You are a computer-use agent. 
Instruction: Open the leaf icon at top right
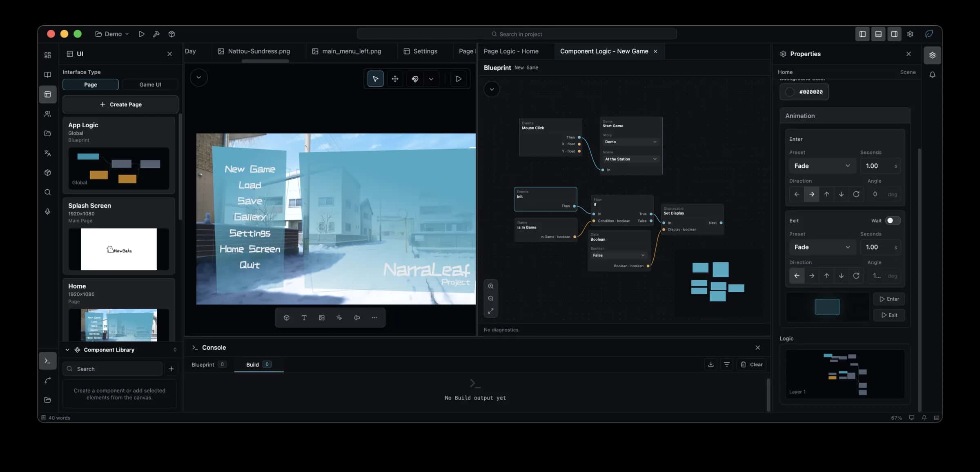coord(929,34)
